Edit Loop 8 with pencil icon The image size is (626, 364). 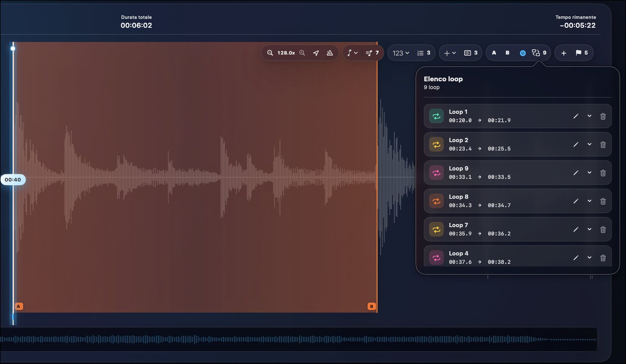[576, 201]
